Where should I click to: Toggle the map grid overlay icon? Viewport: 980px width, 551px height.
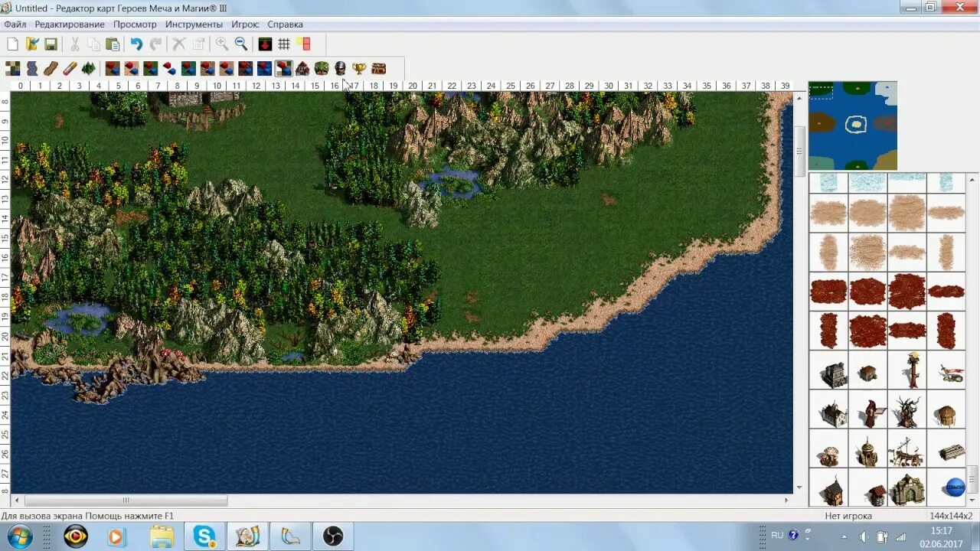click(x=284, y=44)
